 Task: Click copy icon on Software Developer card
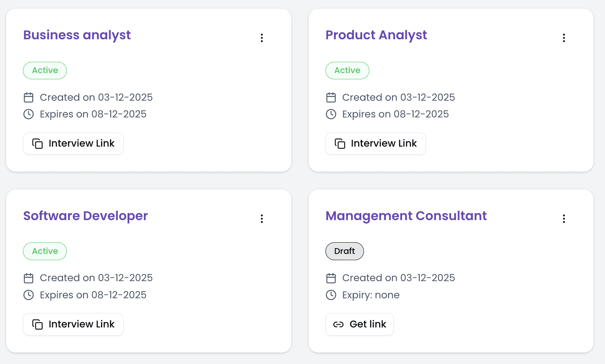[37, 324]
